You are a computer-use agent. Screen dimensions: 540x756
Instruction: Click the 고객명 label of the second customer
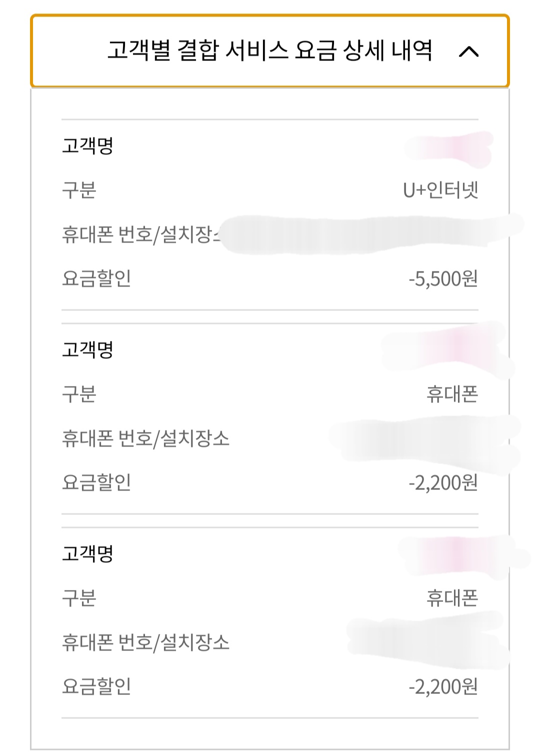pos(87,349)
